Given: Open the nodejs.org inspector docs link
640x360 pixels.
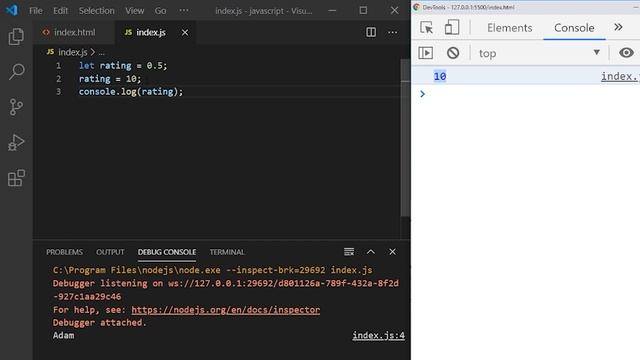Looking at the screenshot, I should 226,310.
